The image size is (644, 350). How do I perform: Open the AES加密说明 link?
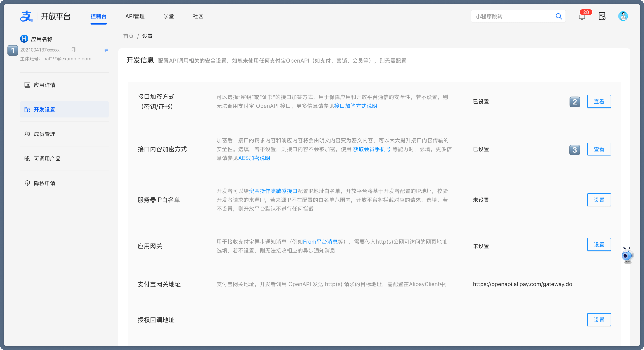pyautogui.click(x=254, y=158)
